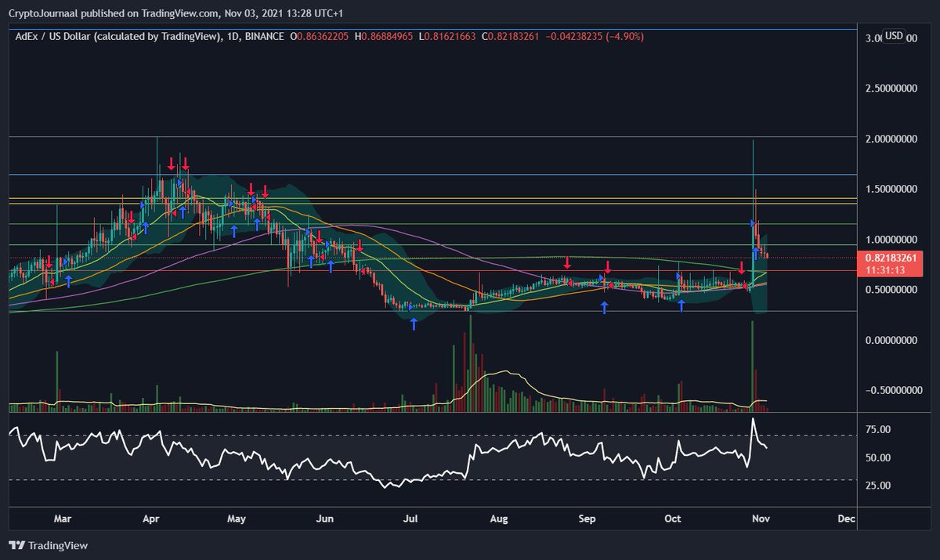Click the May label on time axis
The image size is (940, 560).
238,518
